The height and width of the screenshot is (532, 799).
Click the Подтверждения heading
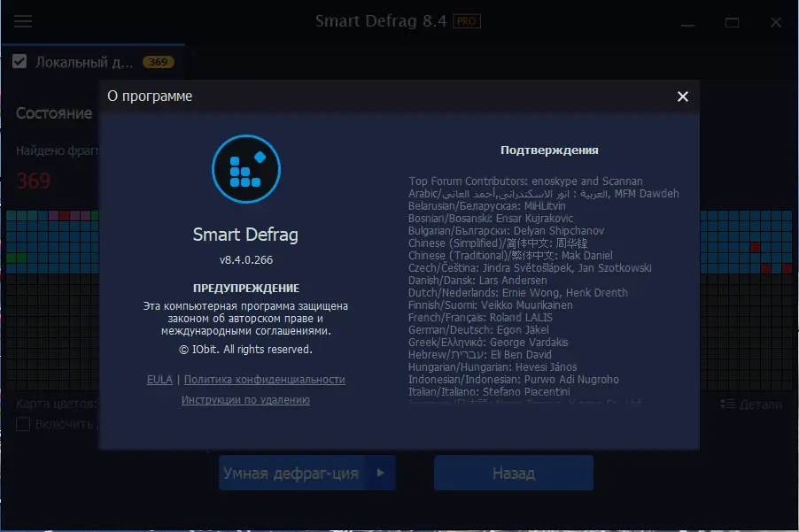(x=549, y=150)
